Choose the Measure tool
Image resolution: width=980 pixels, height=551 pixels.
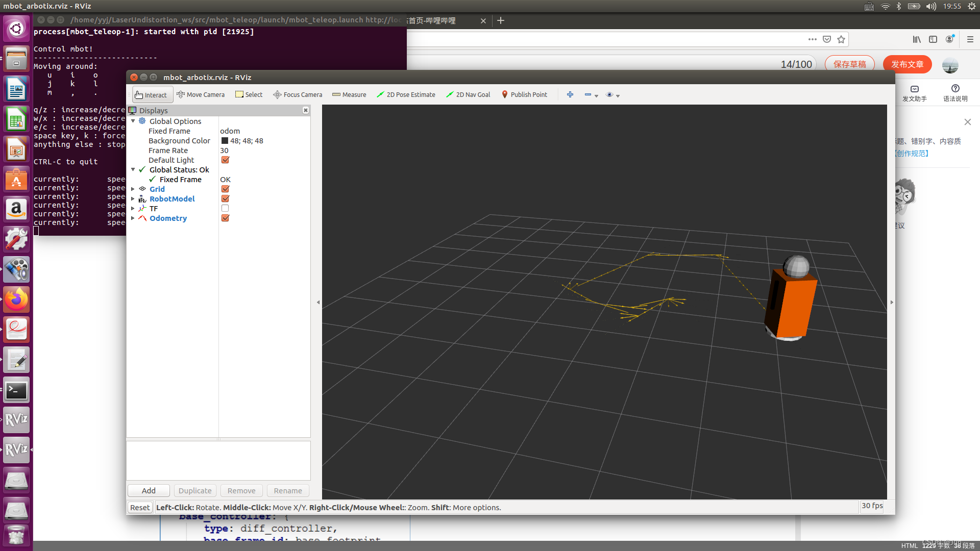(349, 94)
